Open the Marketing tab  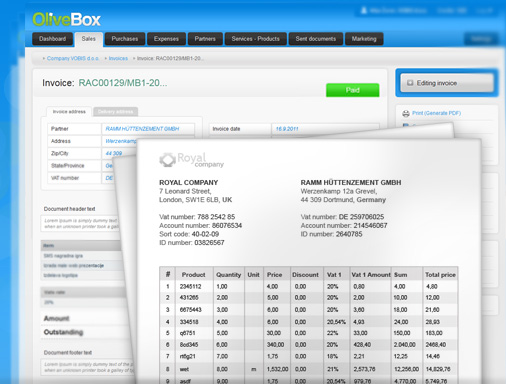(x=364, y=39)
